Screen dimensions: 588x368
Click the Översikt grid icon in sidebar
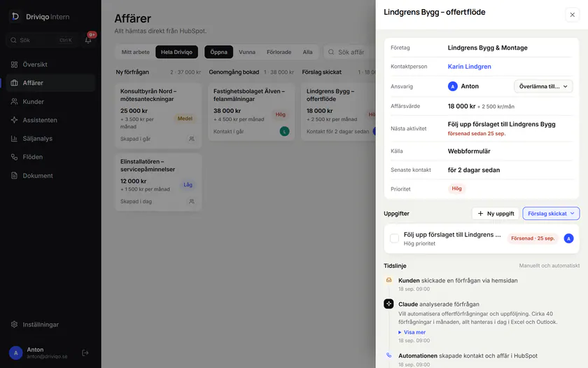tap(14, 64)
